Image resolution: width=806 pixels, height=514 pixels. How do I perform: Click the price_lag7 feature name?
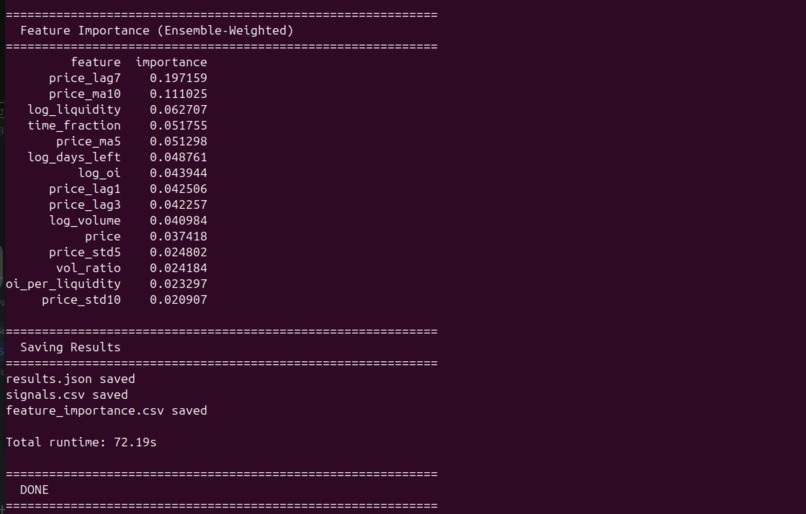(85, 78)
